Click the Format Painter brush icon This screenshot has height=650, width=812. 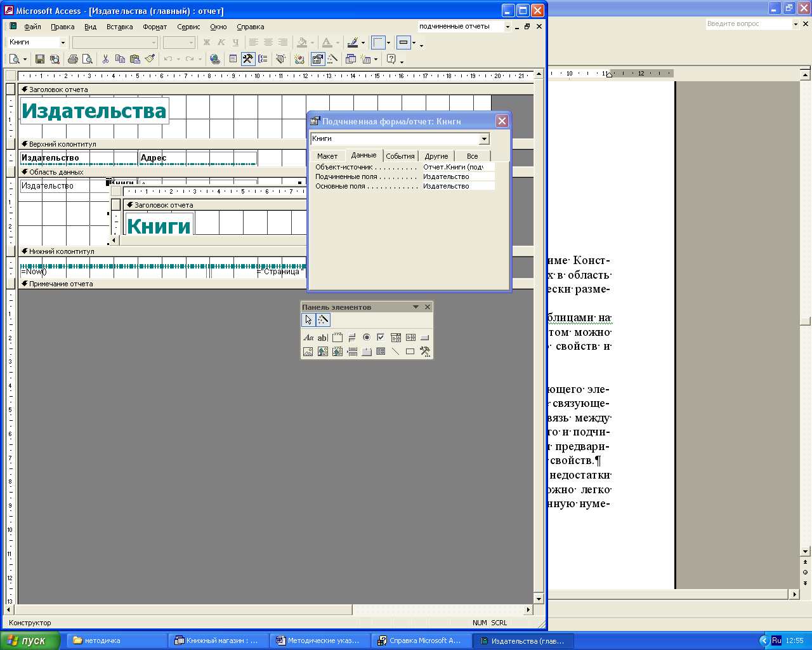click(150, 59)
